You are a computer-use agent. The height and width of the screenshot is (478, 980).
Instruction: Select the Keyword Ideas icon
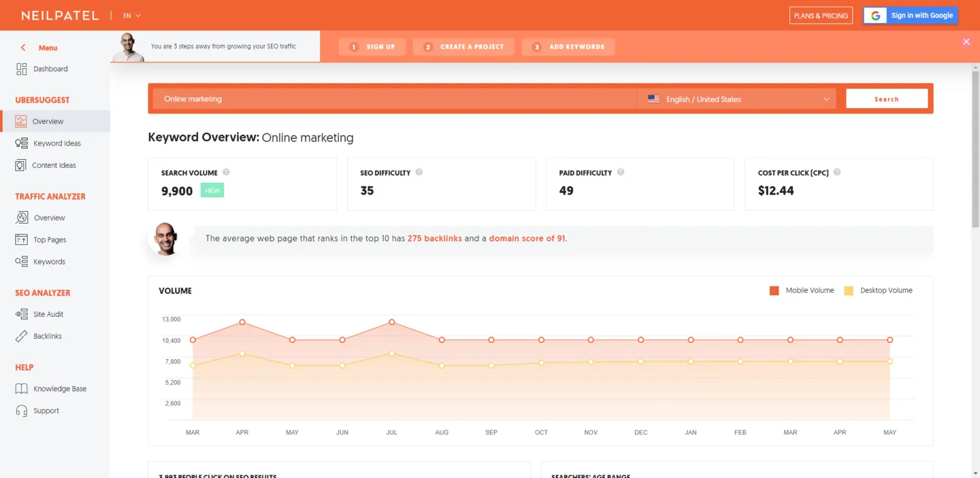[22, 143]
